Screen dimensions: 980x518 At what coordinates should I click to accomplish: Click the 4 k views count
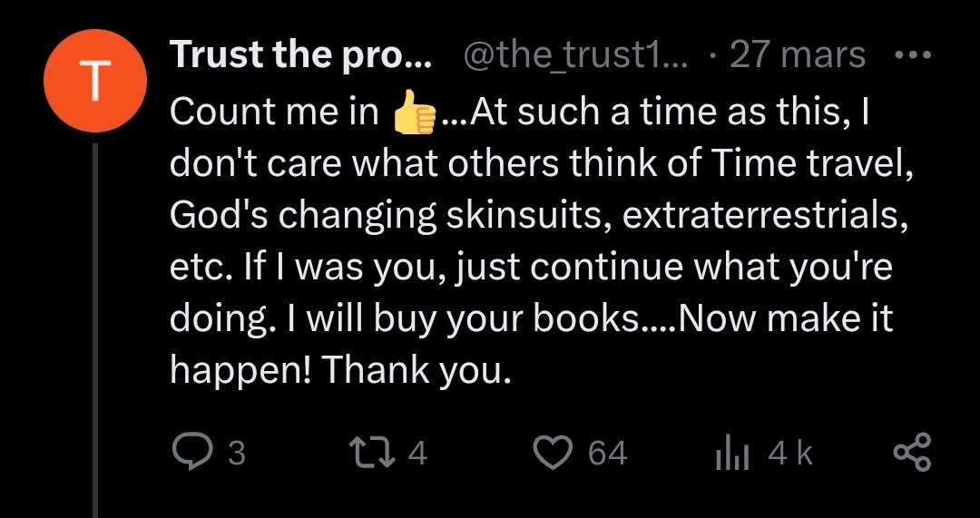pos(789,452)
